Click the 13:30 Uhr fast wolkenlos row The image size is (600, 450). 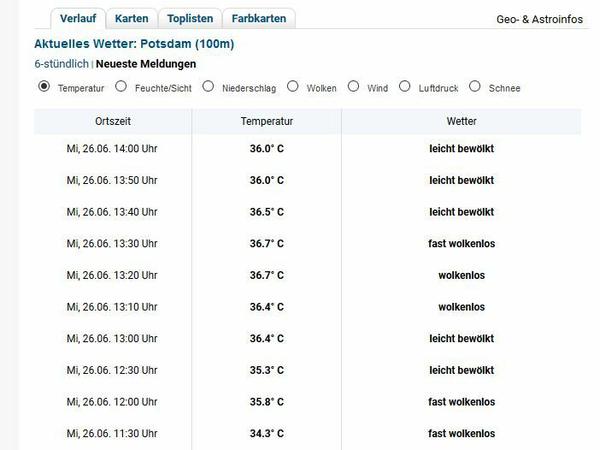tap(308, 243)
